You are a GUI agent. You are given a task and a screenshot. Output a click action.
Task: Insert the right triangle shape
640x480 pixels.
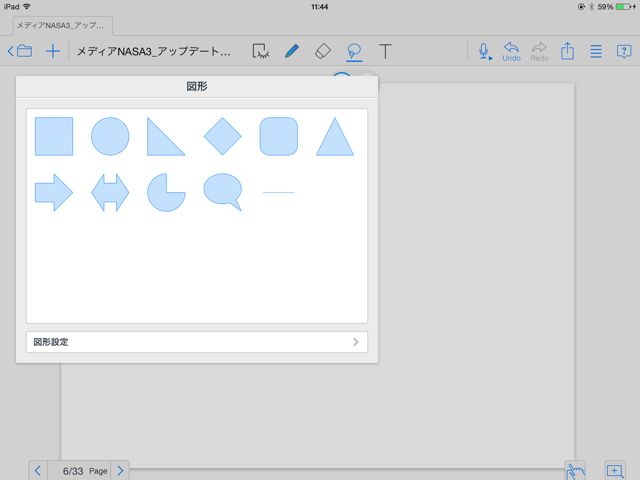coord(166,137)
